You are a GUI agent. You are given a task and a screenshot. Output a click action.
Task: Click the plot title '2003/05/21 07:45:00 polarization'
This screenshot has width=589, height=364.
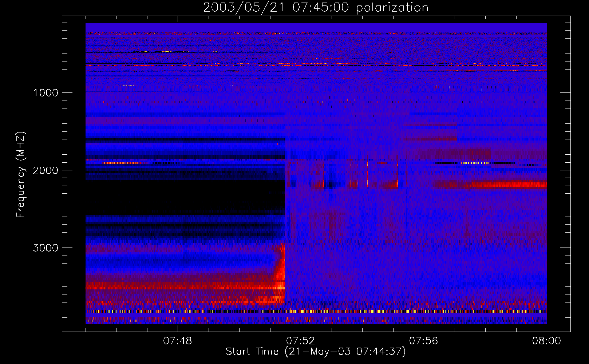click(x=316, y=8)
